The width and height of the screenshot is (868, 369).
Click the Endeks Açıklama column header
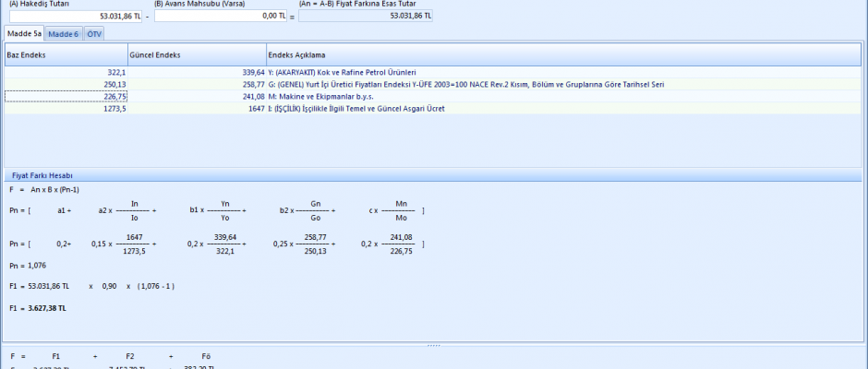coord(554,54)
